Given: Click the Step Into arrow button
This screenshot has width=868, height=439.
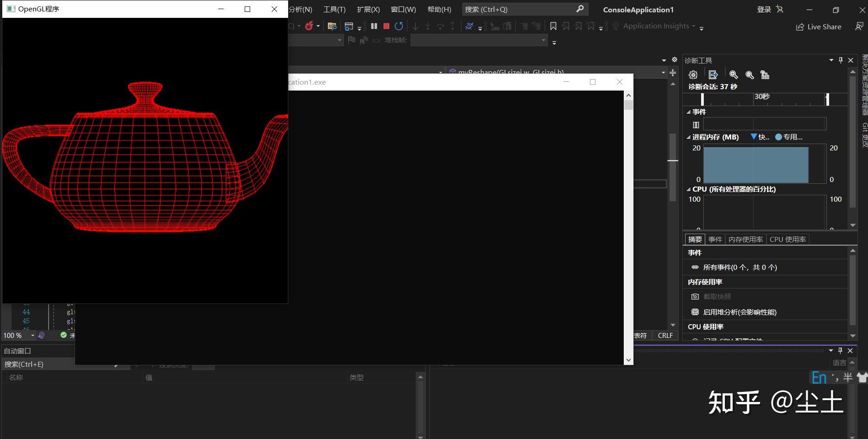Looking at the screenshot, I should [x=428, y=26].
